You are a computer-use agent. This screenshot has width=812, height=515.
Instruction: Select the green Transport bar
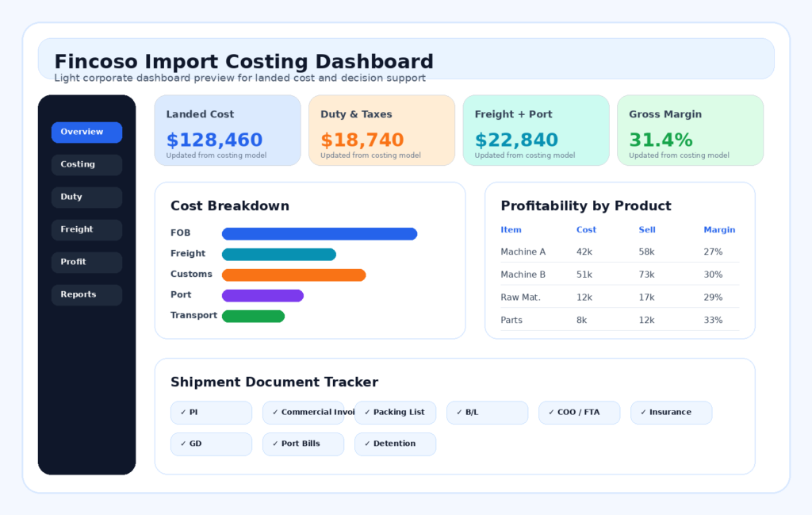tap(253, 316)
